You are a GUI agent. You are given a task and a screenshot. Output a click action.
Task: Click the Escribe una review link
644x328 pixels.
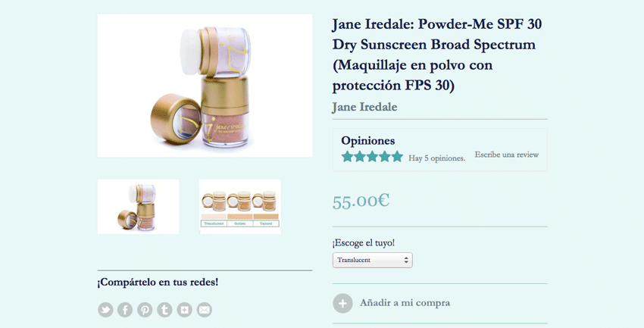(x=506, y=155)
